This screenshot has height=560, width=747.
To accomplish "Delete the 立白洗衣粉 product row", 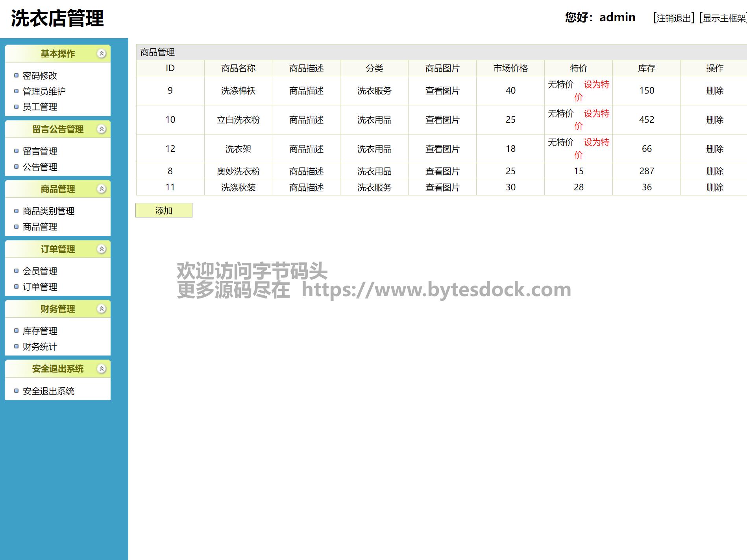I will pos(715,120).
